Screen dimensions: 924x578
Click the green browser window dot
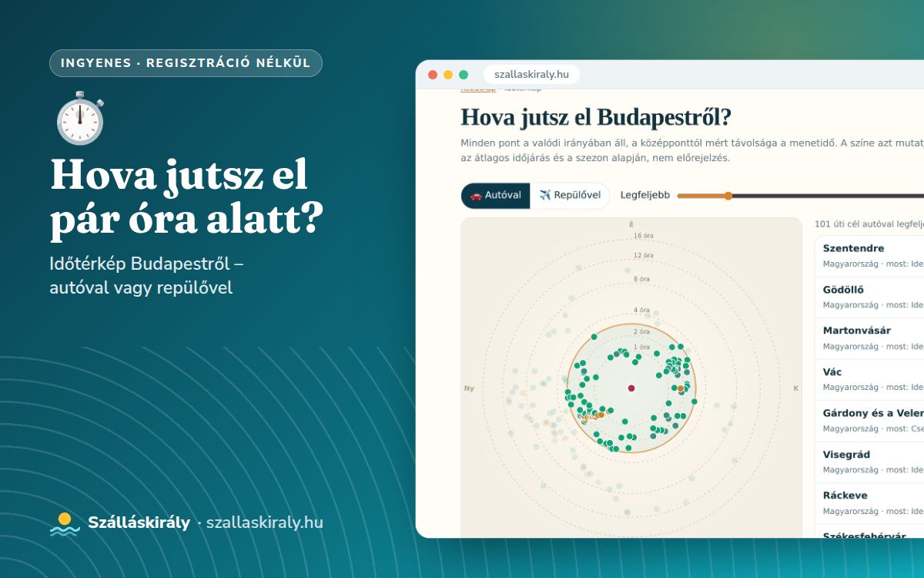[464, 75]
